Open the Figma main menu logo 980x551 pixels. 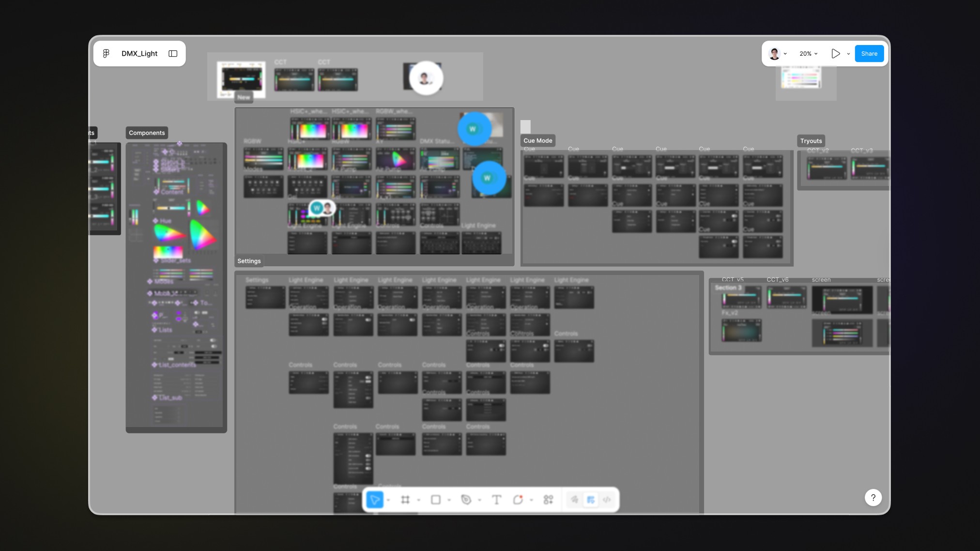pos(106,53)
